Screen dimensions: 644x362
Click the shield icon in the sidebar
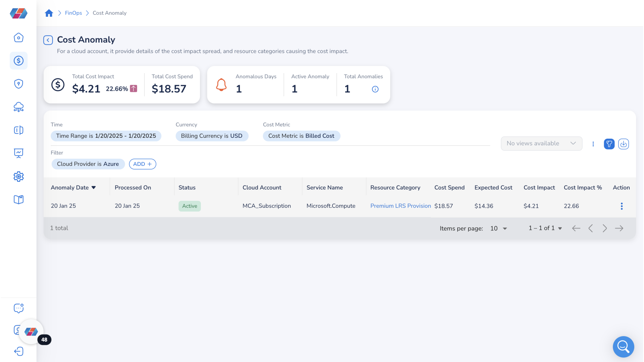coord(18,84)
